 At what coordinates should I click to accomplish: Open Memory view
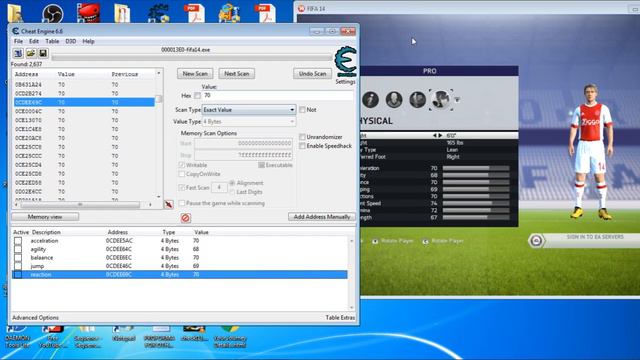point(45,217)
